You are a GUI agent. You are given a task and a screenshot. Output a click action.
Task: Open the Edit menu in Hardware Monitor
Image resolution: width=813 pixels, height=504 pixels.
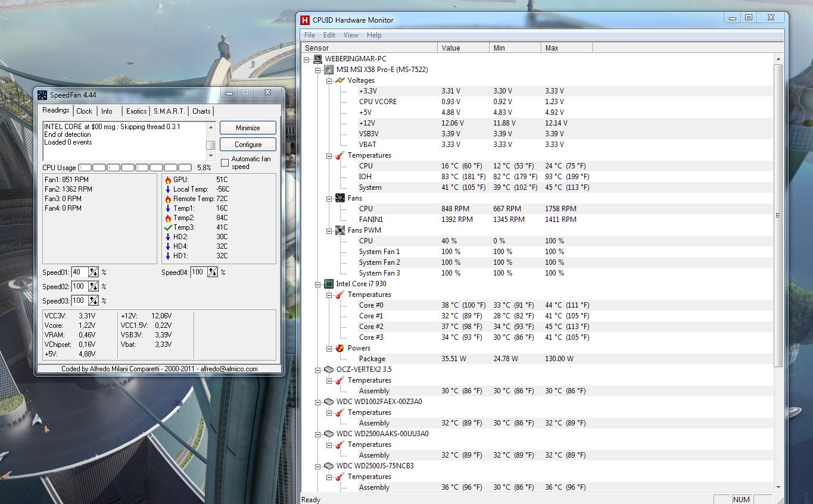(x=329, y=35)
